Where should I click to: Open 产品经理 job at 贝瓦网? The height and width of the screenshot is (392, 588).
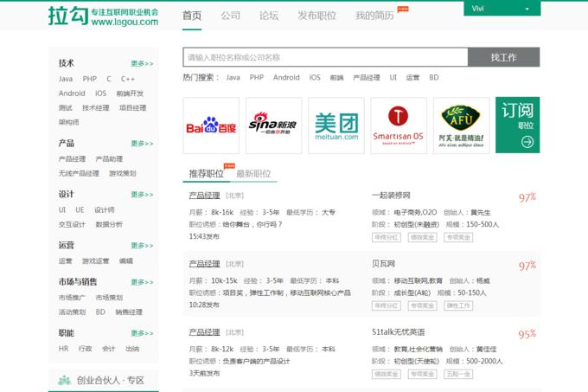coord(204,264)
